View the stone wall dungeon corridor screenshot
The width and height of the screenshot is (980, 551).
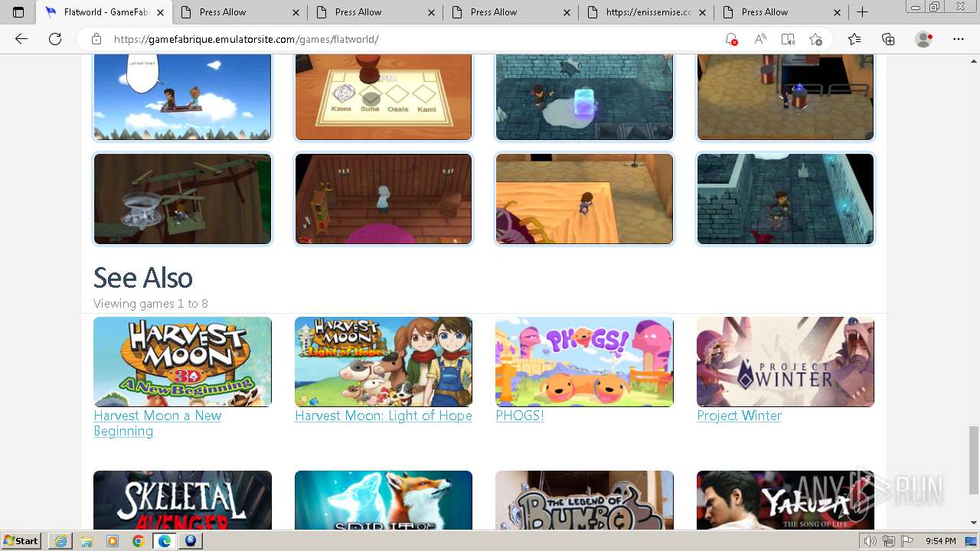[x=786, y=199]
